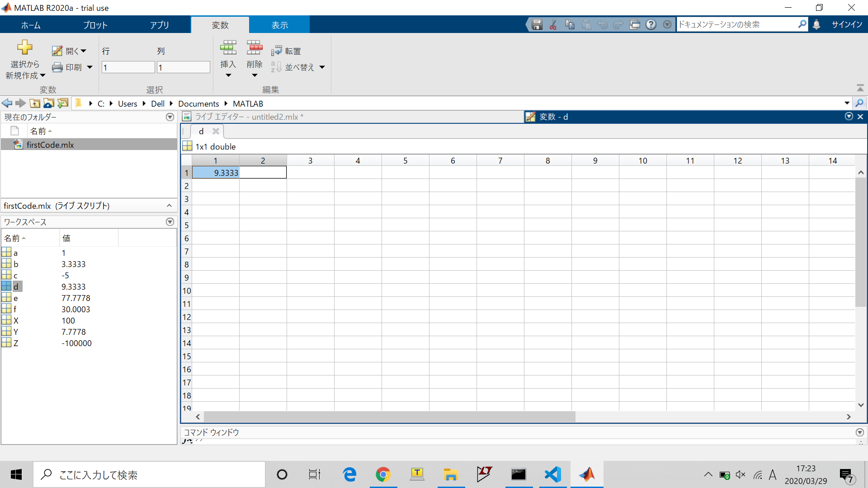The width and height of the screenshot is (868, 488).
Task: Click the vertical scrollbar of the variable grid
Action: click(861, 242)
